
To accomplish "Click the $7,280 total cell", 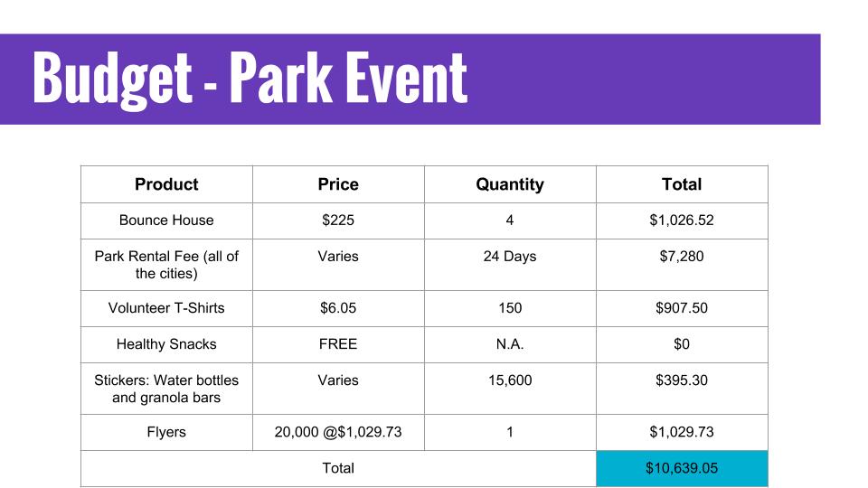I will [x=682, y=257].
